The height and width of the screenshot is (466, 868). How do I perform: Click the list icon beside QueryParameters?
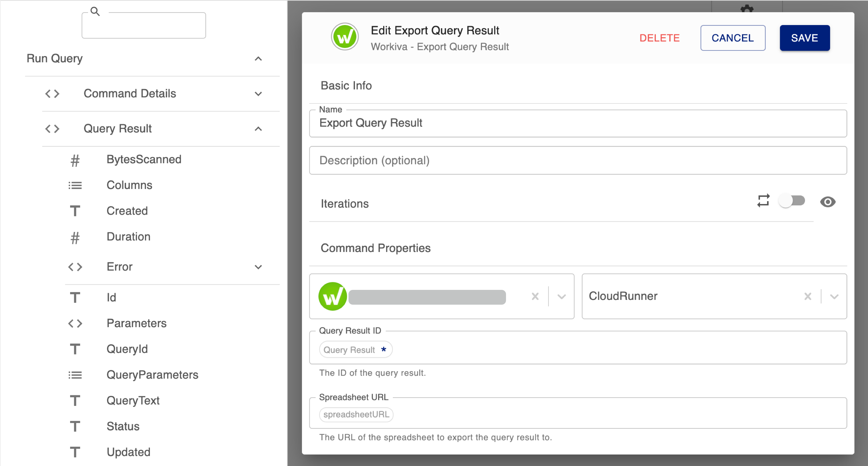pos(75,375)
